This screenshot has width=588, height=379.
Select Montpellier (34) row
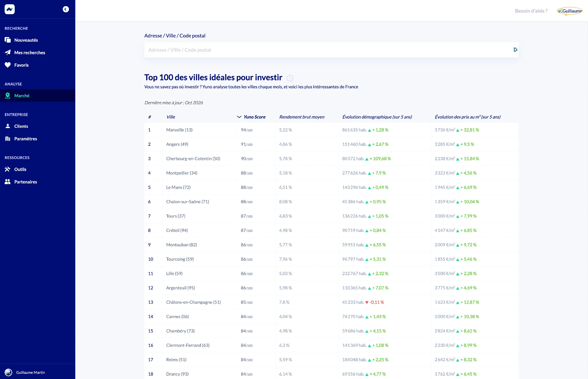pos(331,173)
